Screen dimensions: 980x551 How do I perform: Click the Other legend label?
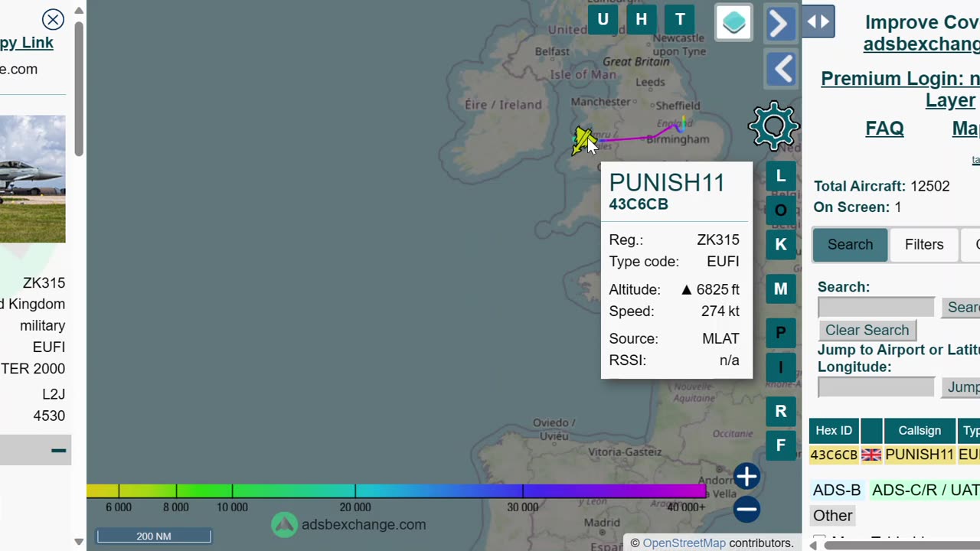coord(833,516)
